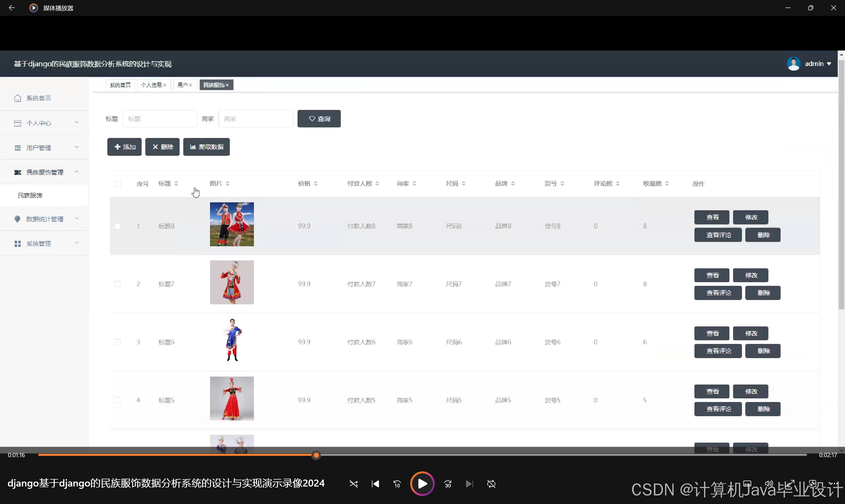The width and height of the screenshot is (845, 504).
Task: Click the 民族服饰管理 sidebar icon
Action: point(18,172)
